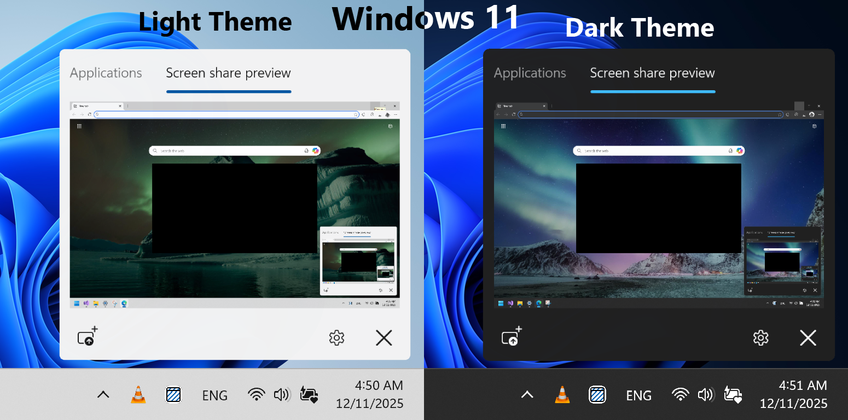This screenshot has width=848, height=420.
Task: Click volume speaker icon on light taskbar
Action: pos(282,395)
